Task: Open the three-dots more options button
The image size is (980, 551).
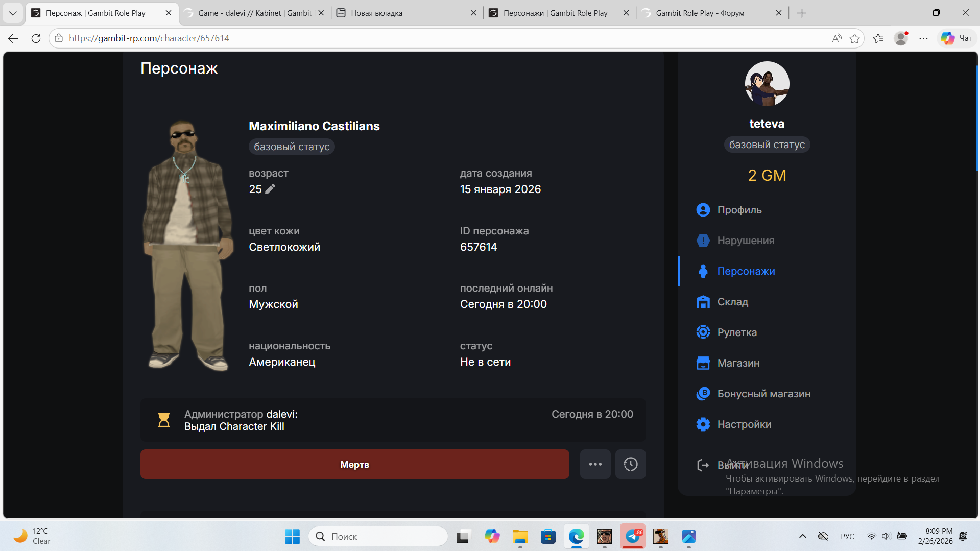Action: pyautogui.click(x=595, y=464)
